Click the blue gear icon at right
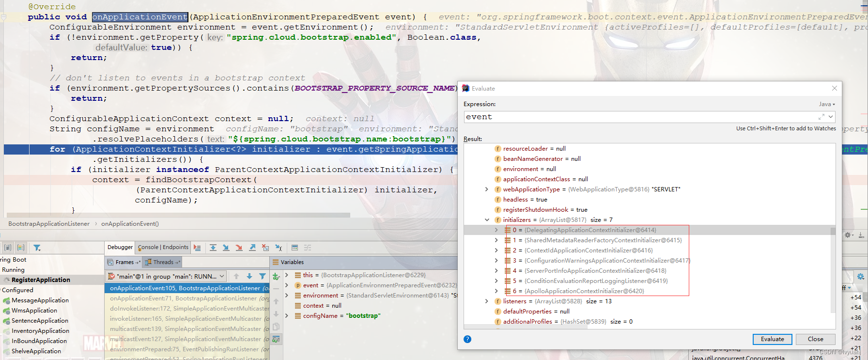Viewport: 868px width, 360px height. coord(861,276)
